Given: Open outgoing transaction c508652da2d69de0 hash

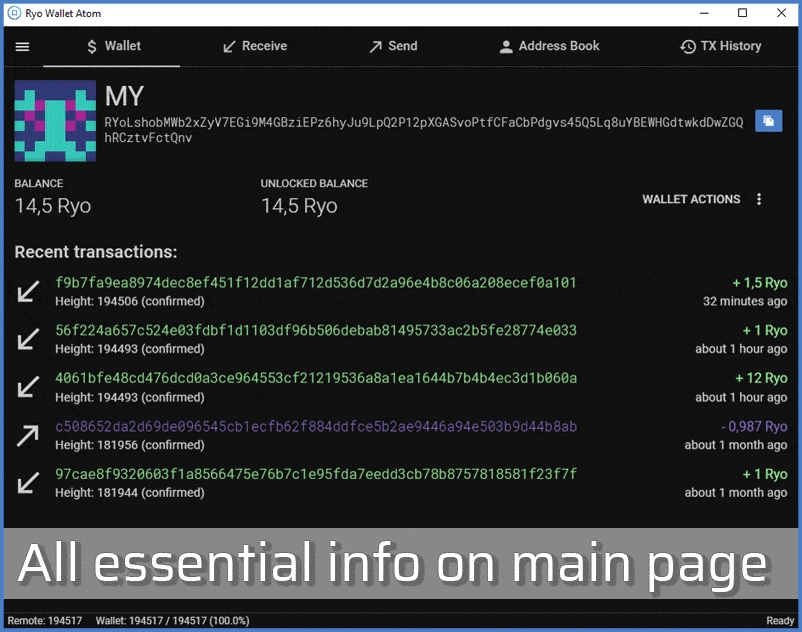Looking at the screenshot, I should [x=316, y=426].
